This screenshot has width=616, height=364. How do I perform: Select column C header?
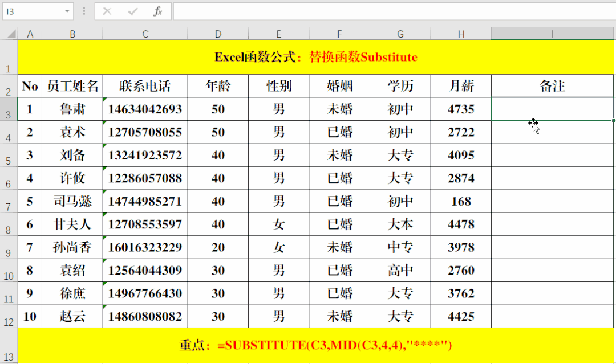(145, 34)
